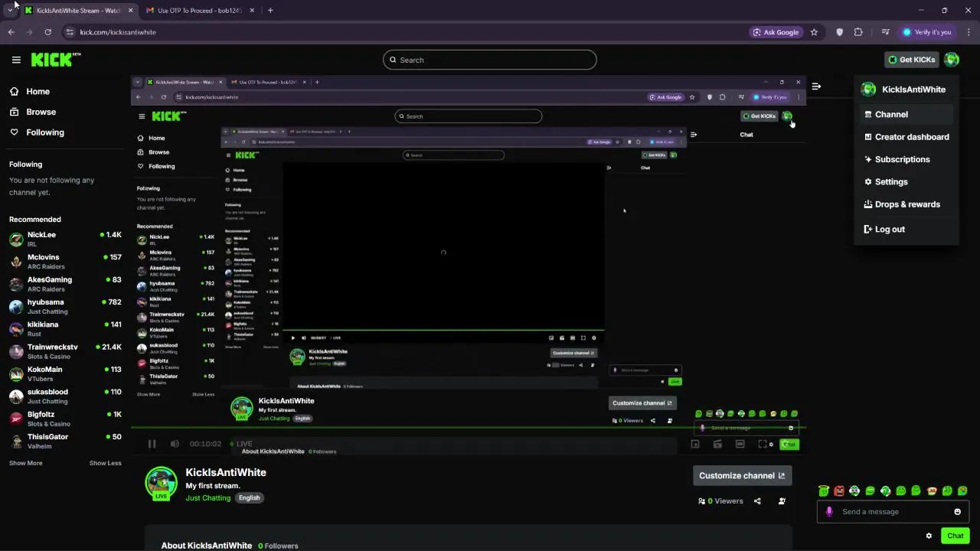Open the NickLee recommended channel
The image size is (980, 551).
point(65,239)
